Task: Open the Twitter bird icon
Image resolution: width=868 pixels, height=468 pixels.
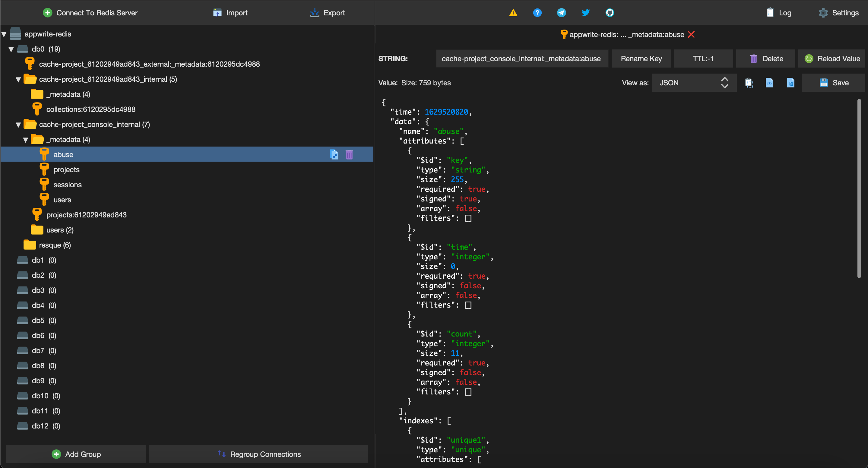Action: click(585, 13)
